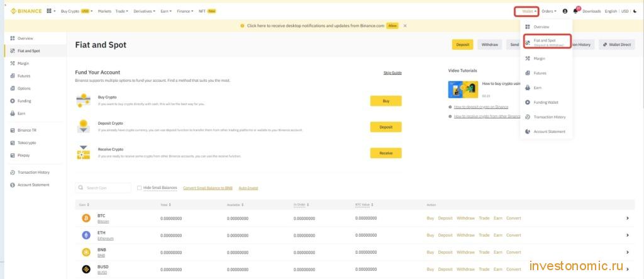Click the yellow Buy button
This screenshot has height=279, width=644.
pyautogui.click(x=386, y=101)
